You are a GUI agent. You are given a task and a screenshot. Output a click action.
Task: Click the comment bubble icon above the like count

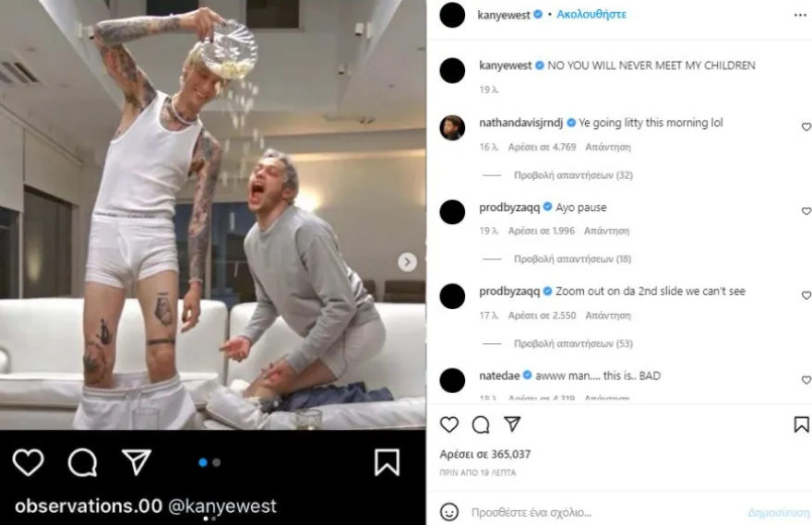(481, 424)
